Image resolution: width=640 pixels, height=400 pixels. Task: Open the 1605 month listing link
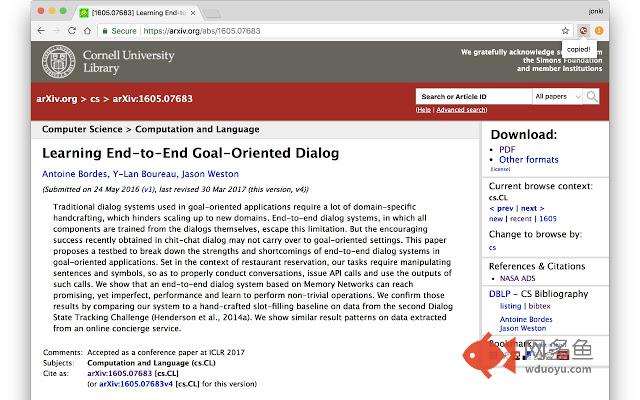[x=548, y=219]
